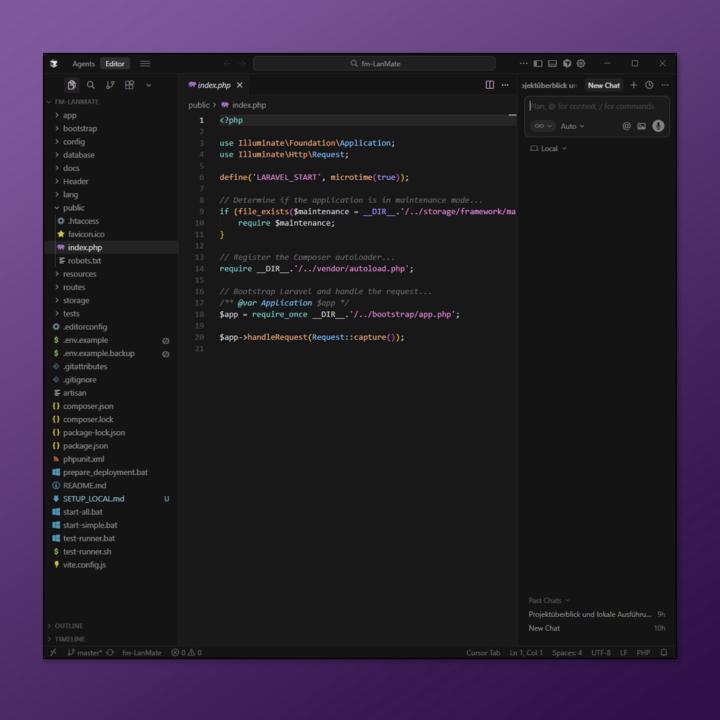Screen dimensions: 720x720
Task: Switch to the New Chat tab
Action: point(603,85)
